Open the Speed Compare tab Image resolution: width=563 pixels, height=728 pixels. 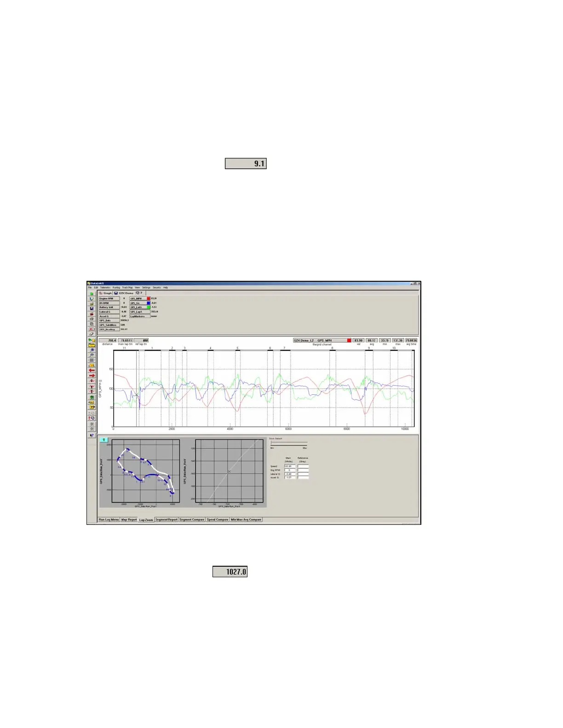click(x=218, y=519)
